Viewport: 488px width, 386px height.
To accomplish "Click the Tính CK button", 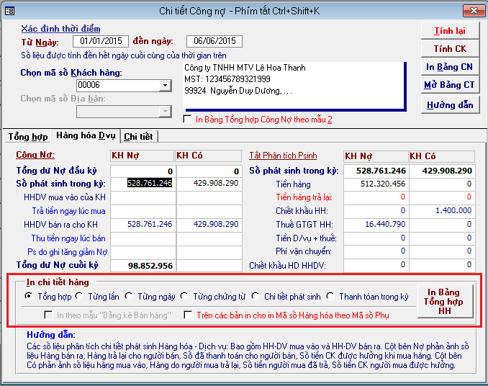I will (x=450, y=49).
